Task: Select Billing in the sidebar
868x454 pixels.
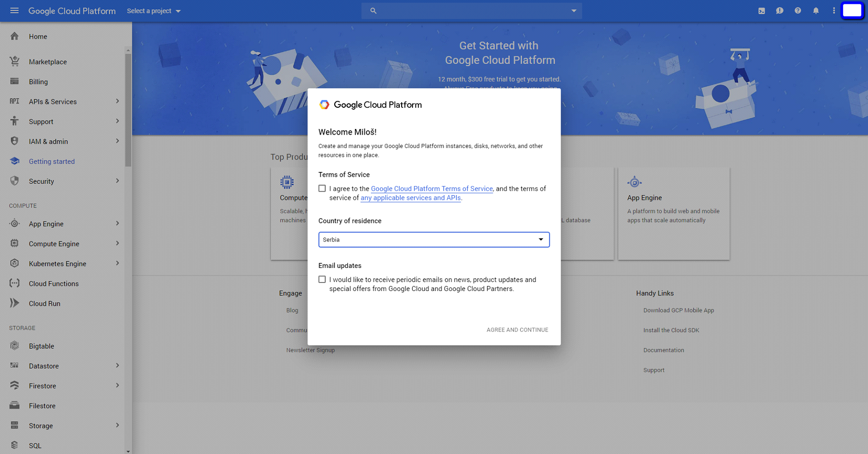Action: click(38, 82)
